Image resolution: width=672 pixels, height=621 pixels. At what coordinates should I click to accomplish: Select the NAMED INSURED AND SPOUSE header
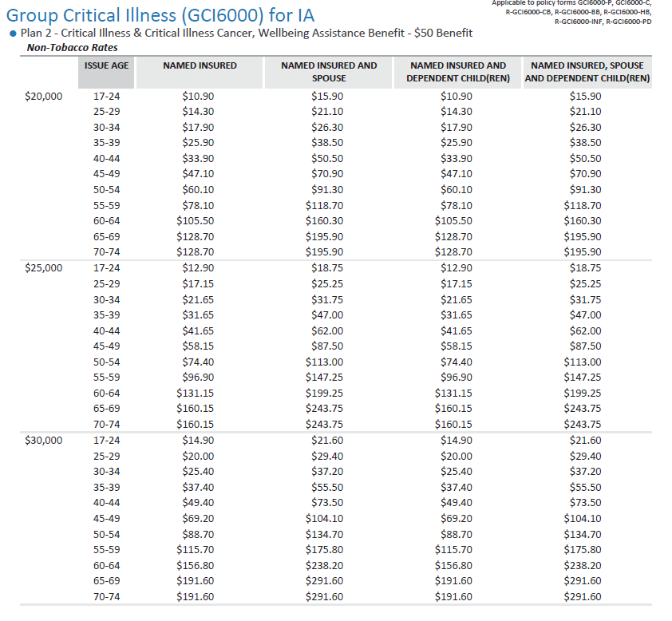coord(329,72)
